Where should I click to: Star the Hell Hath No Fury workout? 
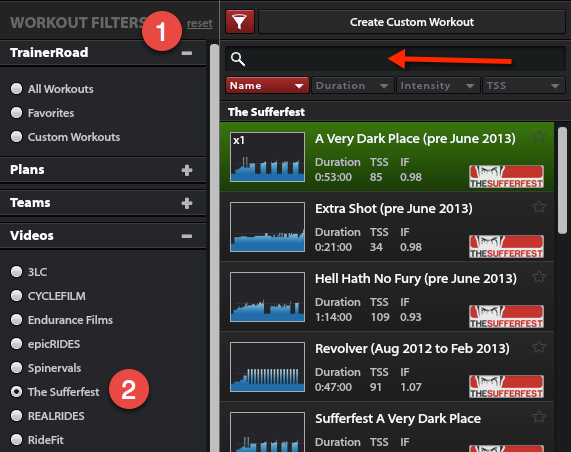(539, 277)
